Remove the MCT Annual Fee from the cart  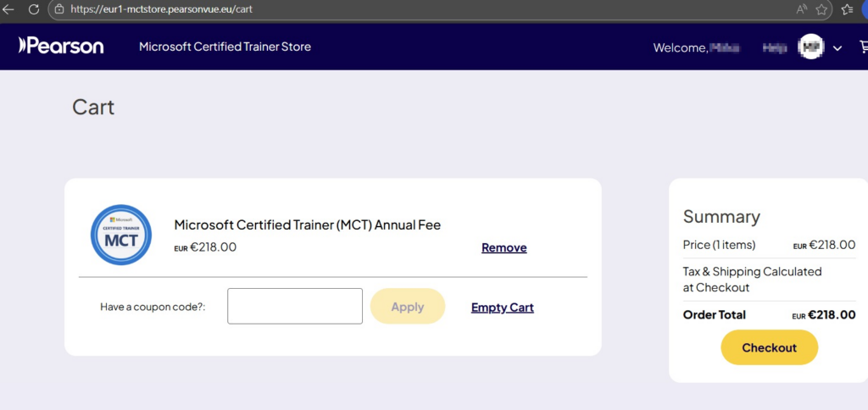[504, 247]
